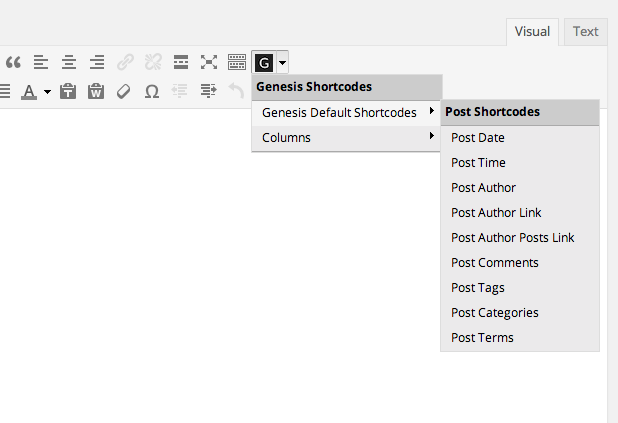Click the undo arrow icon
618x423 pixels.
pyautogui.click(x=236, y=91)
